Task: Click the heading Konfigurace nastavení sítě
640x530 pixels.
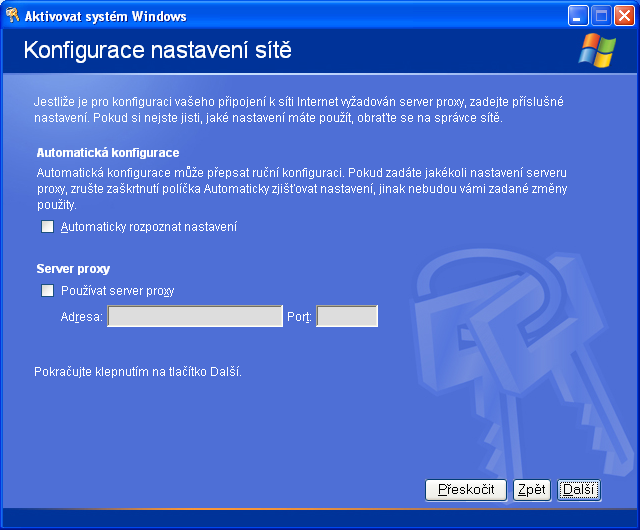Action: (158, 50)
